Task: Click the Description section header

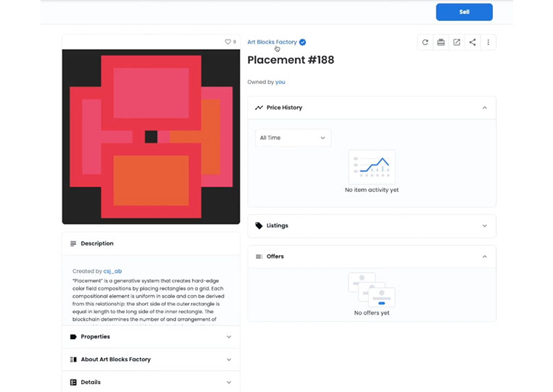Action: pyautogui.click(x=151, y=243)
